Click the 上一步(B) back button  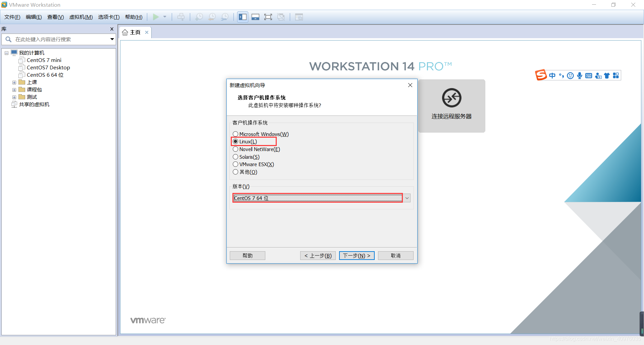click(318, 256)
